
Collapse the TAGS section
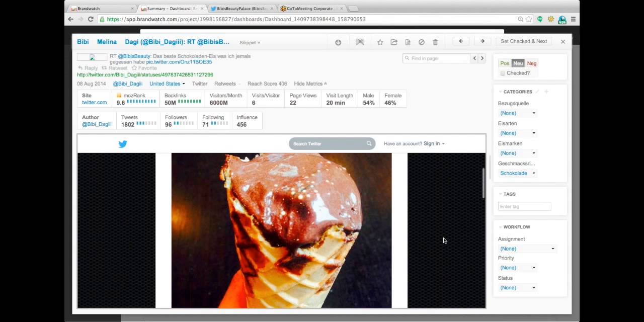[x=501, y=194]
